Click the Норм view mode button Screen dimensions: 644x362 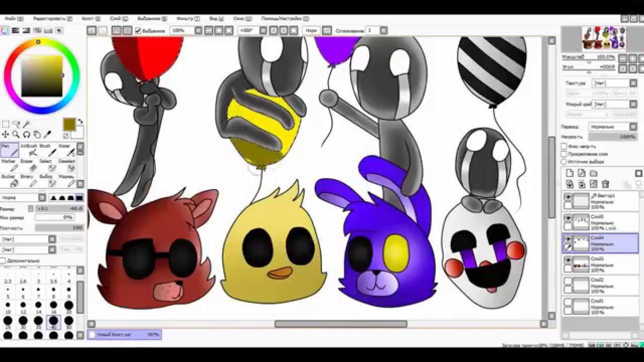311,31
